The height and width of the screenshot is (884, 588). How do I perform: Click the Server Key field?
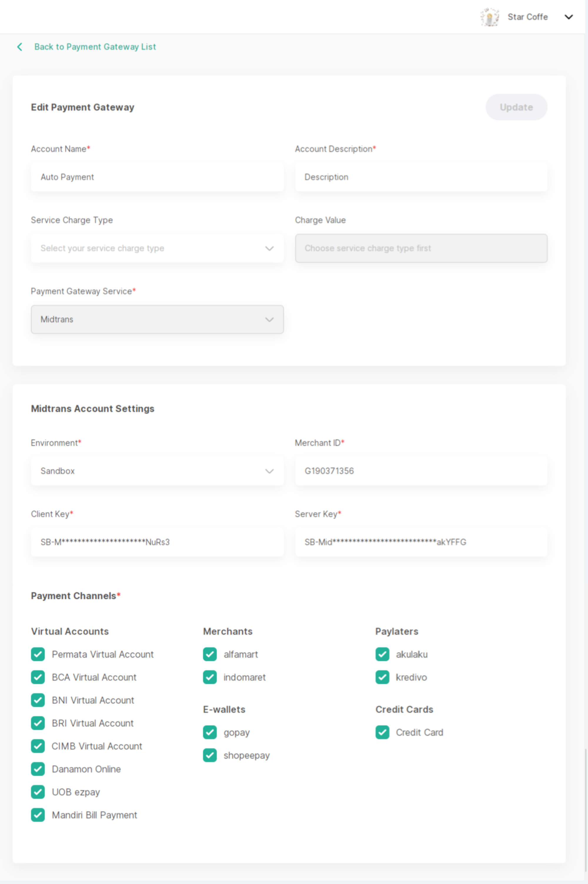pyautogui.click(x=421, y=542)
